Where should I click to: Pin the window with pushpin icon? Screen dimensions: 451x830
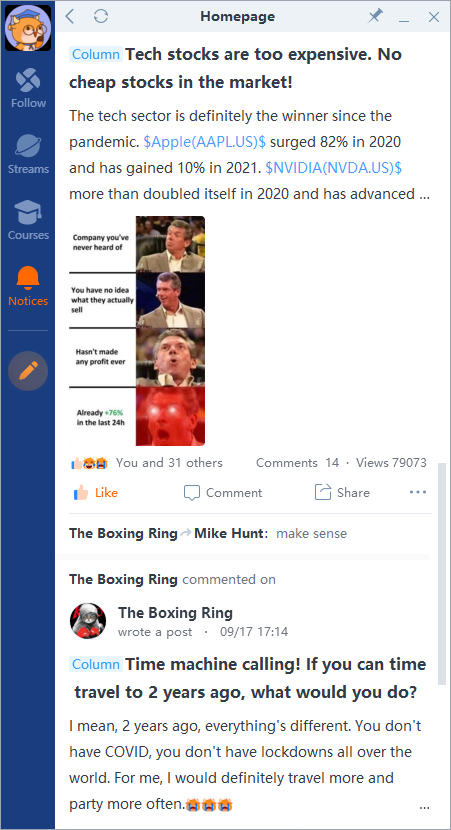click(375, 16)
